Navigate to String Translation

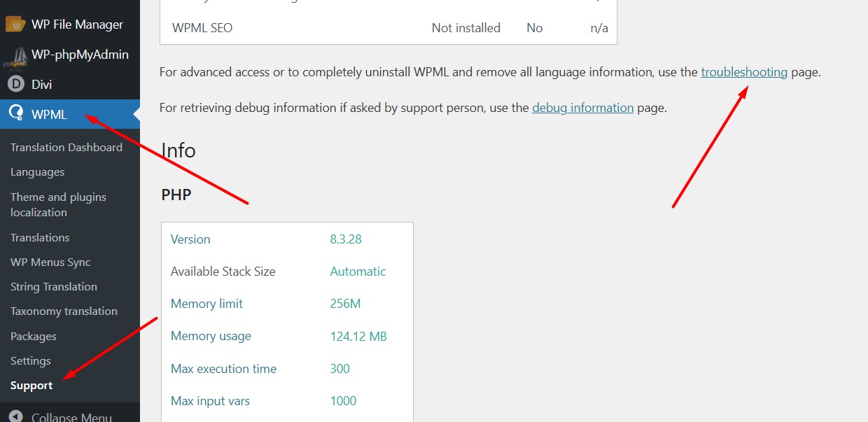54,287
